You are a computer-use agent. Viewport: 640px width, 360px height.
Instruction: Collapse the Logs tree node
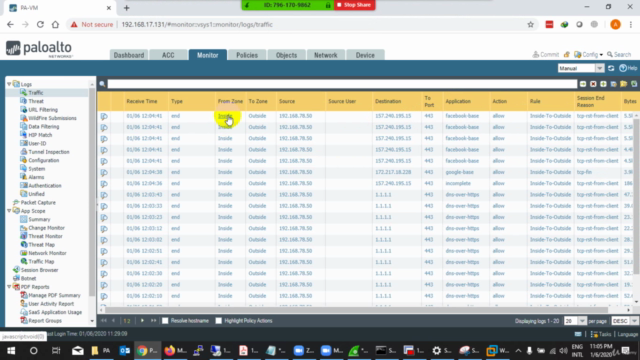pyautogui.click(x=9, y=84)
